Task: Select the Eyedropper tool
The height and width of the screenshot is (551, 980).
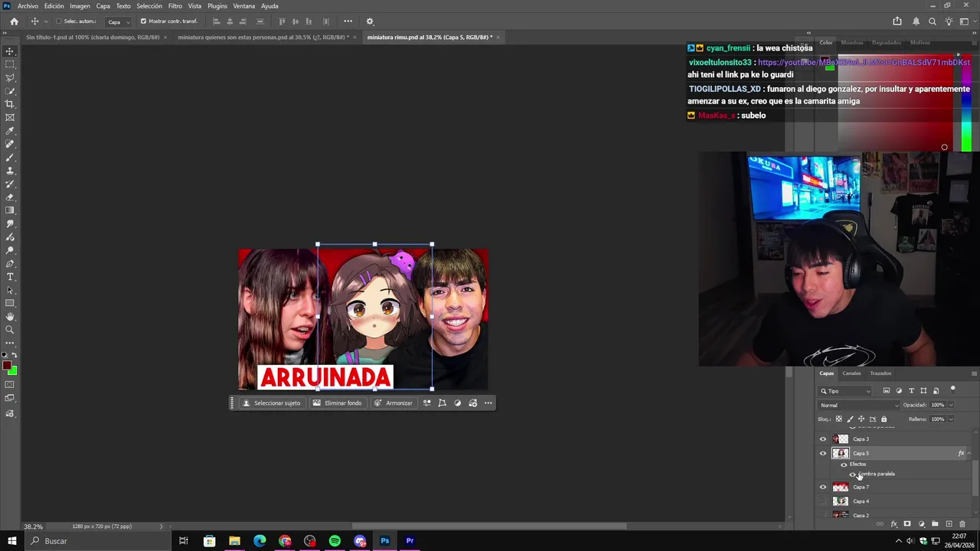Action: coord(10,131)
